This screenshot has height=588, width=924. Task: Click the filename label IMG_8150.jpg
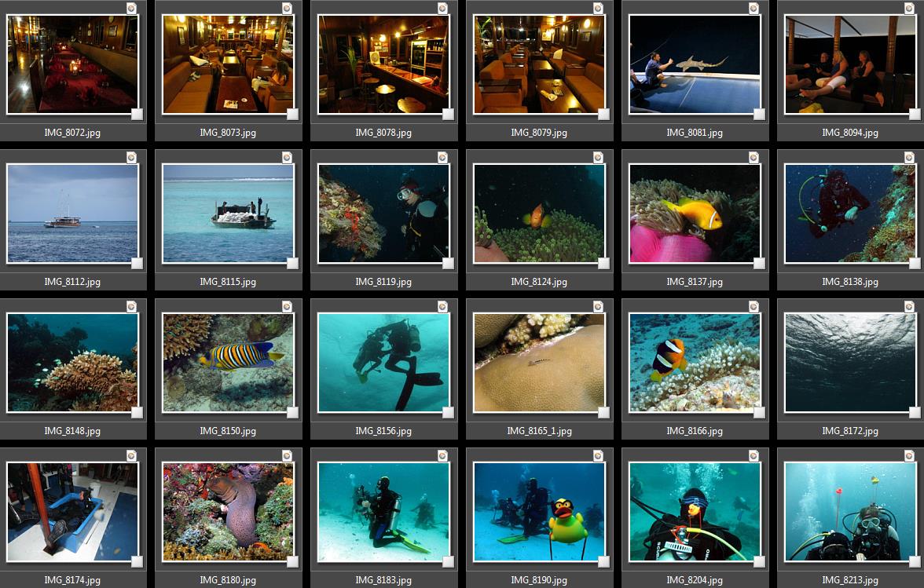tap(228, 432)
